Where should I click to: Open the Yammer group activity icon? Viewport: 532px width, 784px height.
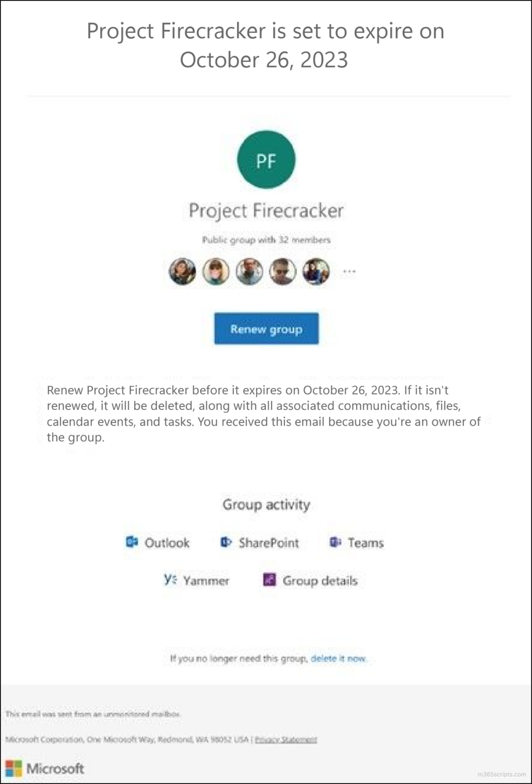[x=169, y=580]
